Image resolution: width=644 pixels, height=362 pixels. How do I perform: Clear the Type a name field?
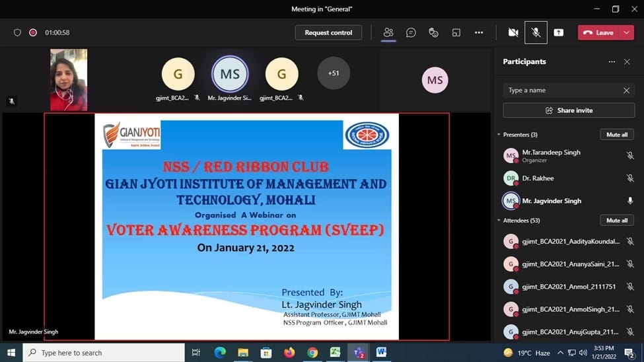(626, 90)
